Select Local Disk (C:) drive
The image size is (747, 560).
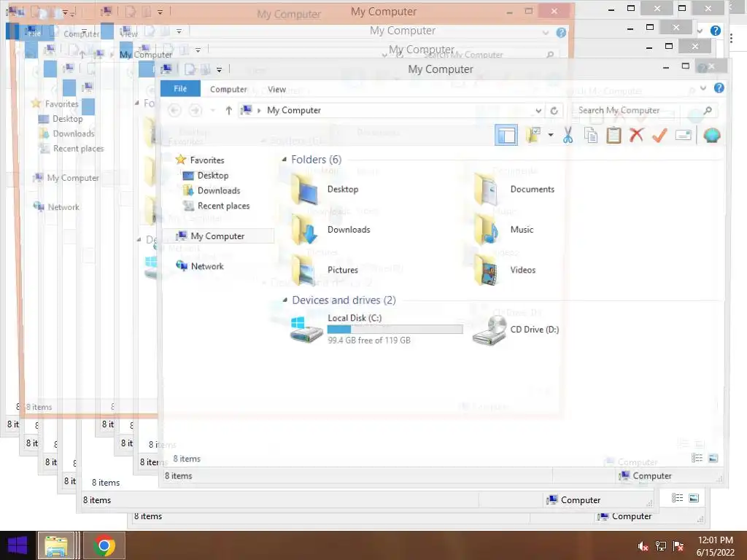376,329
